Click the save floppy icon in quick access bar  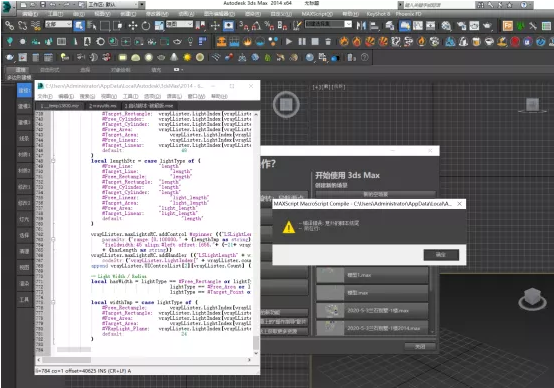(x=42, y=5)
